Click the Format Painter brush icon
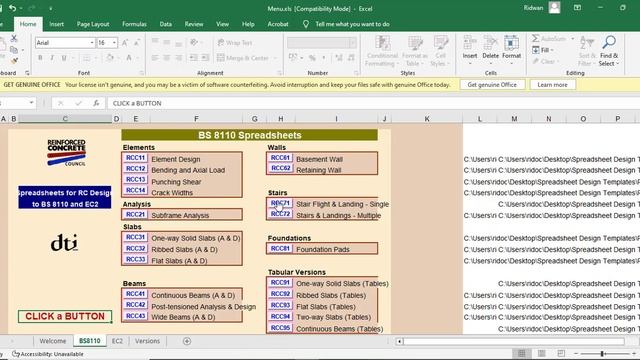 (14, 61)
